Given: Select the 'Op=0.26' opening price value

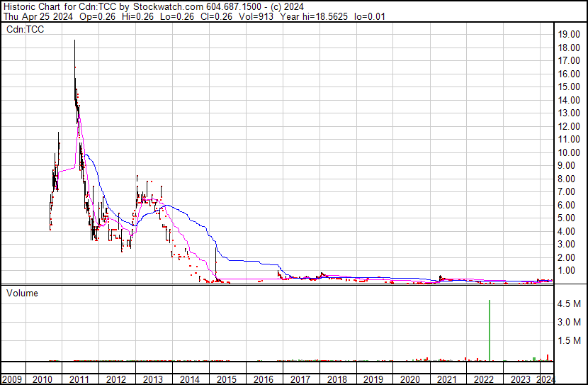Looking at the screenshot, I should click(98, 16).
